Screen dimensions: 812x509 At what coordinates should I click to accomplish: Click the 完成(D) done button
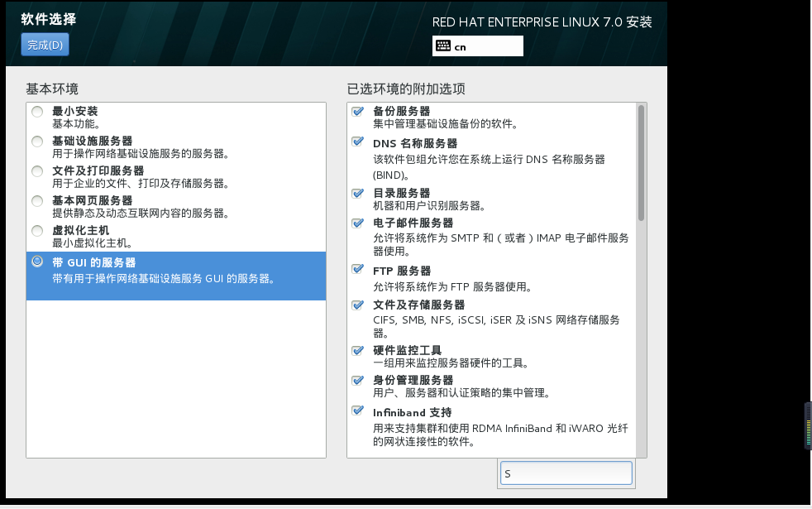point(45,45)
